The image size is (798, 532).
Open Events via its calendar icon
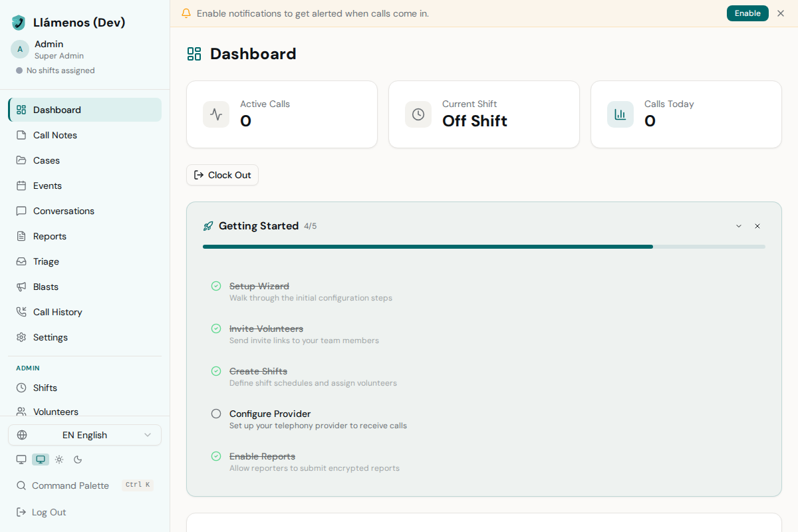pos(21,186)
